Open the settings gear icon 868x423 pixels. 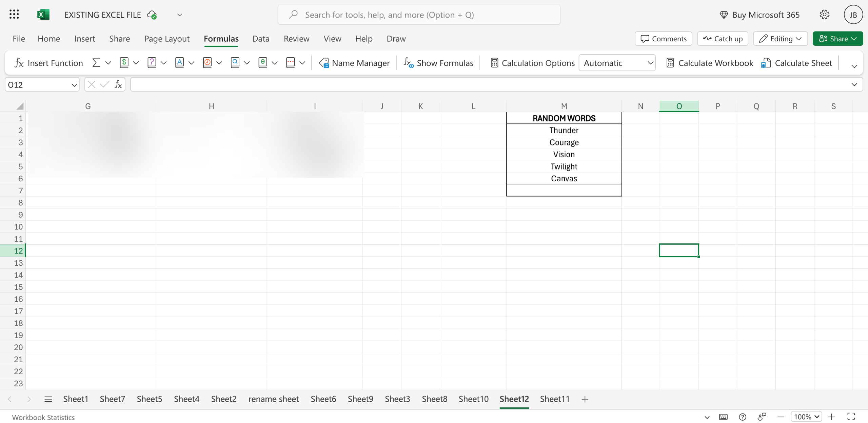click(x=824, y=15)
